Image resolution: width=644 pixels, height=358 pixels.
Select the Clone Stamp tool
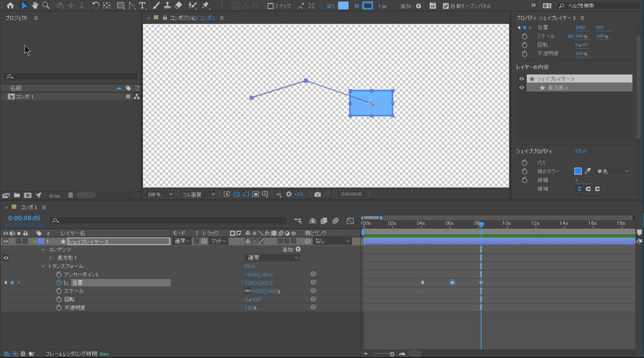[167, 6]
